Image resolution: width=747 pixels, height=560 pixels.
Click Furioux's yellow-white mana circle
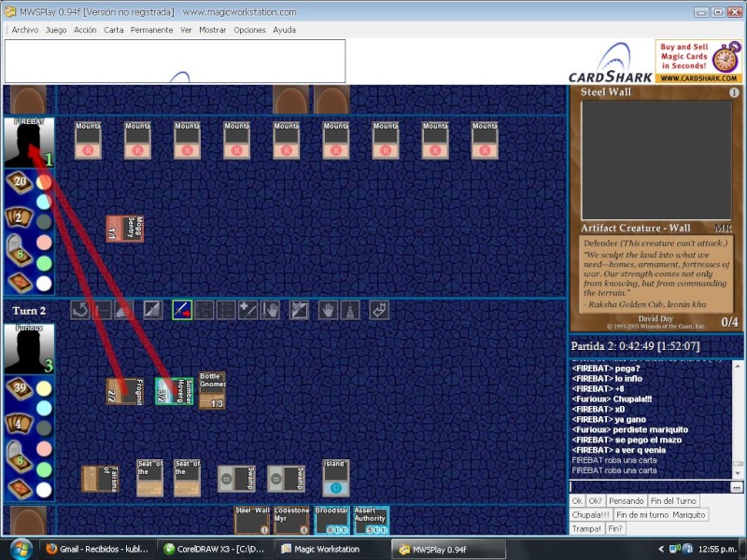(44, 388)
